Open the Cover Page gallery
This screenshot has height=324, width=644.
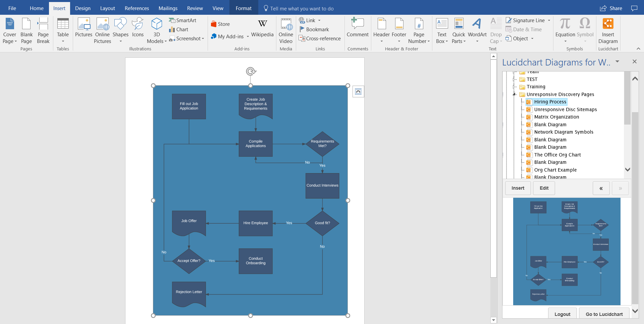pyautogui.click(x=10, y=31)
